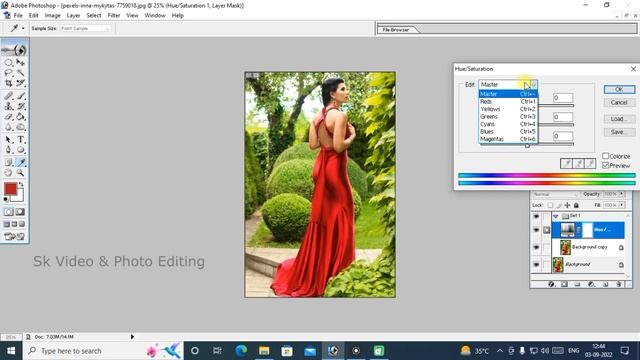Click swap foreground and background colors arrow

click(x=21, y=185)
